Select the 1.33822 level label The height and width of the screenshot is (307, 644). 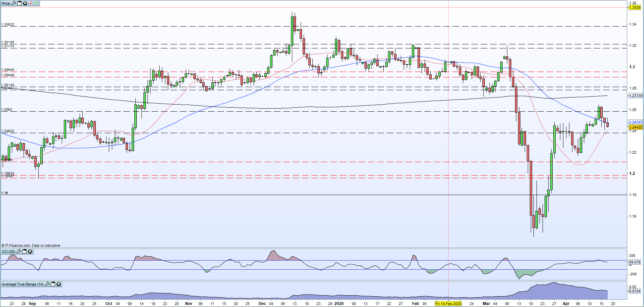pos(8,25)
